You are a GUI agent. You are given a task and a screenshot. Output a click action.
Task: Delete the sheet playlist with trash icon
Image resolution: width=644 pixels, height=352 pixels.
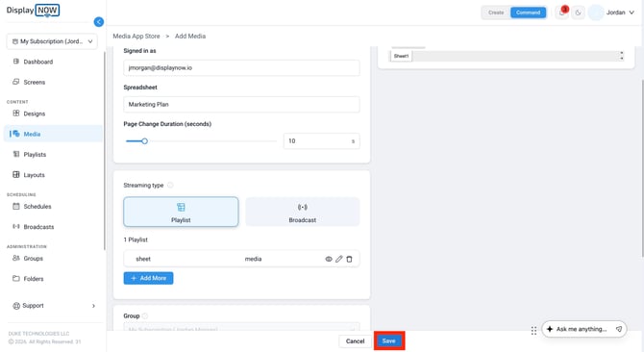tap(349, 259)
